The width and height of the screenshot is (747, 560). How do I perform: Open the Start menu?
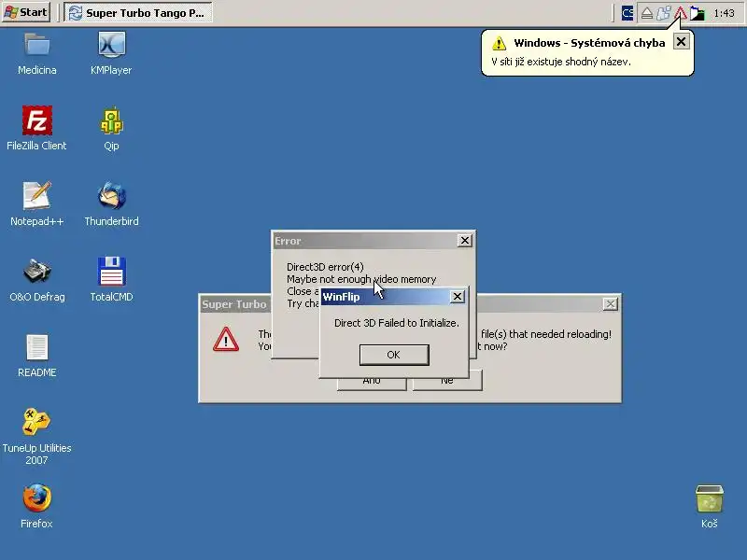[x=26, y=12]
